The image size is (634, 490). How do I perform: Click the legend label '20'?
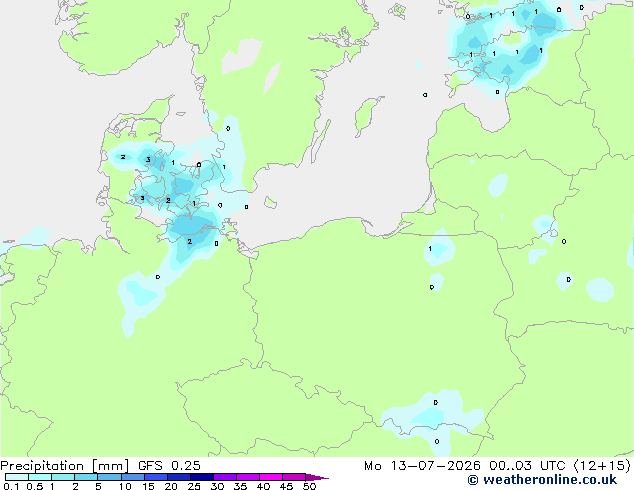pos(171,486)
